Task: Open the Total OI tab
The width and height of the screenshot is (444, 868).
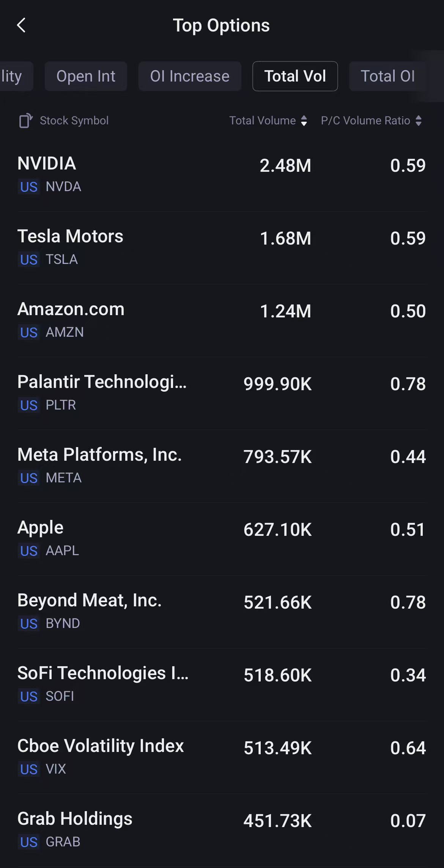Action: [387, 76]
